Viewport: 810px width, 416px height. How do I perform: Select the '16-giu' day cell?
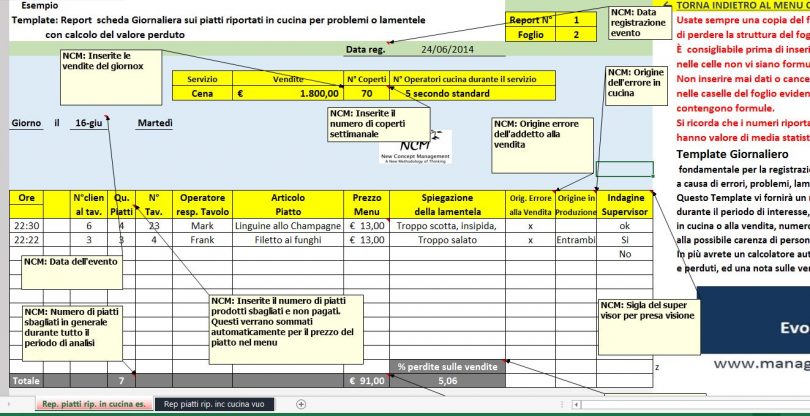(88, 123)
